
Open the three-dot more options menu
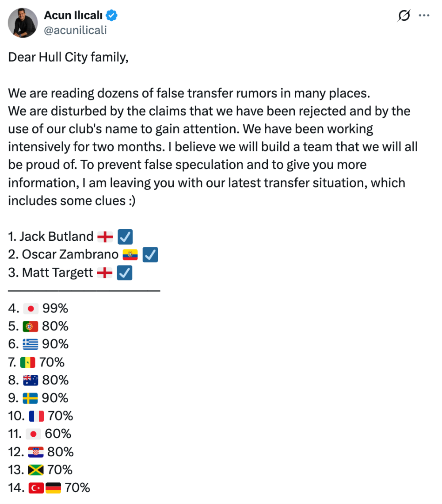click(424, 15)
